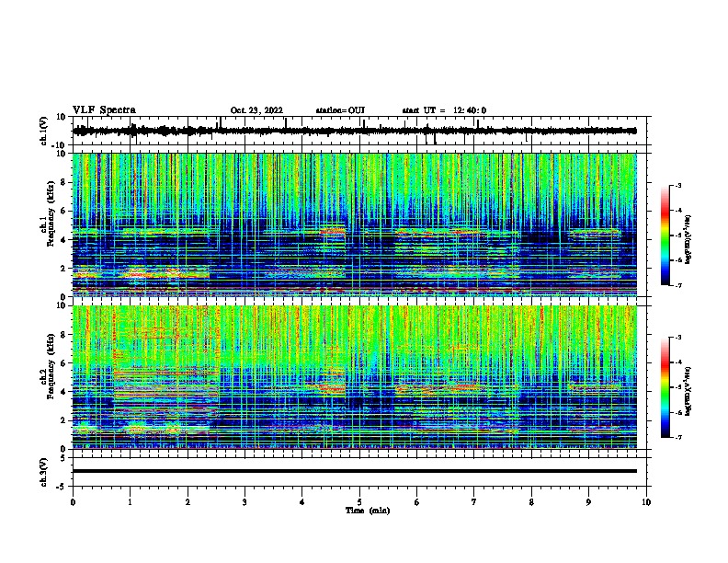Image resolution: width=728 pixels, height=563 pixels.
Task: Click the "station=OUI" header label
Action: coord(340,110)
